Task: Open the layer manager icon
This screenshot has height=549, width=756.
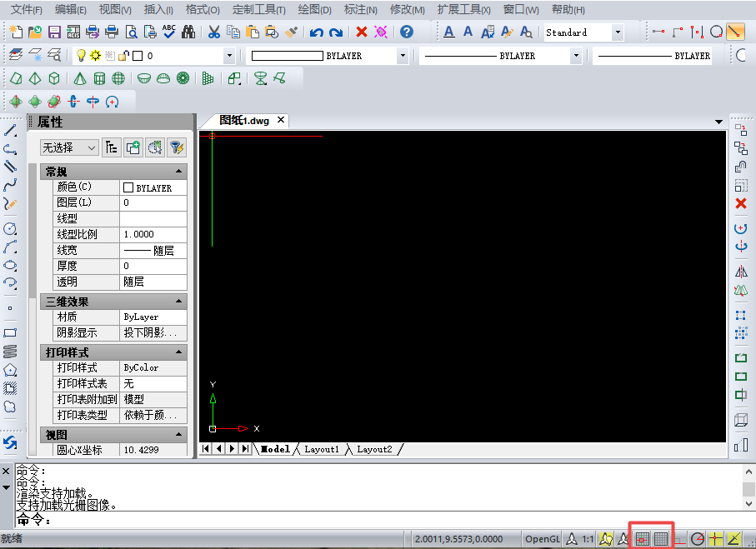Action: pyautogui.click(x=16, y=56)
